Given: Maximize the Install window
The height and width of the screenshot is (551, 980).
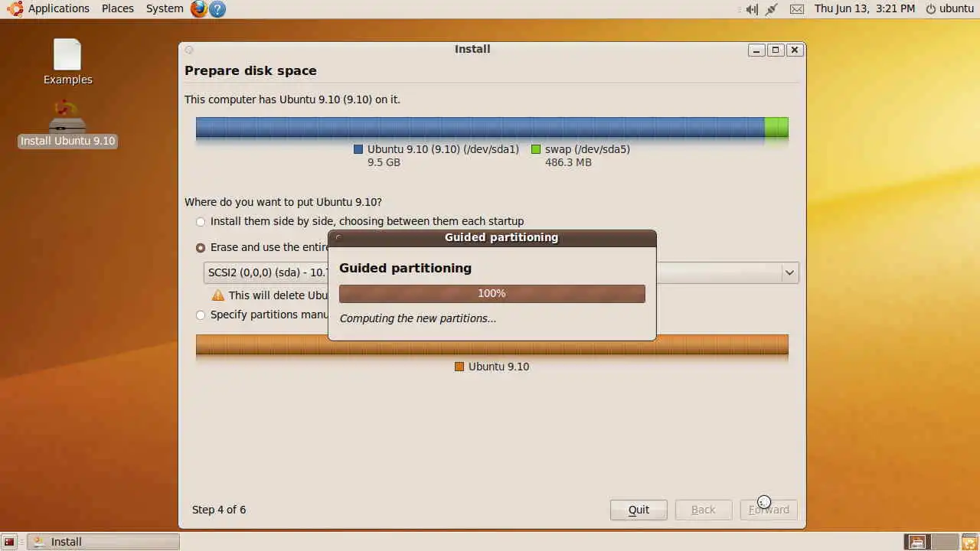Looking at the screenshot, I should (x=776, y=50).
